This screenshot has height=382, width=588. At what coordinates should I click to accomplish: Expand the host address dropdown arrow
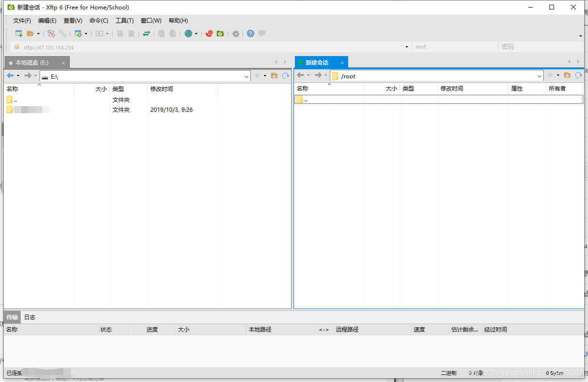tap(407, 47)
